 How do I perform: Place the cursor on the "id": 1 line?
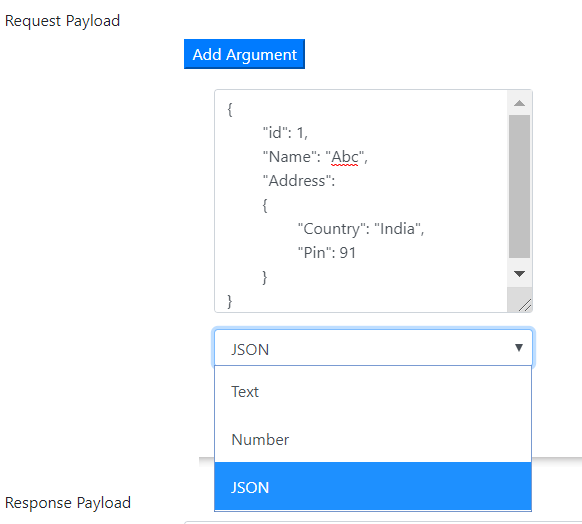(x=285, y=133)
